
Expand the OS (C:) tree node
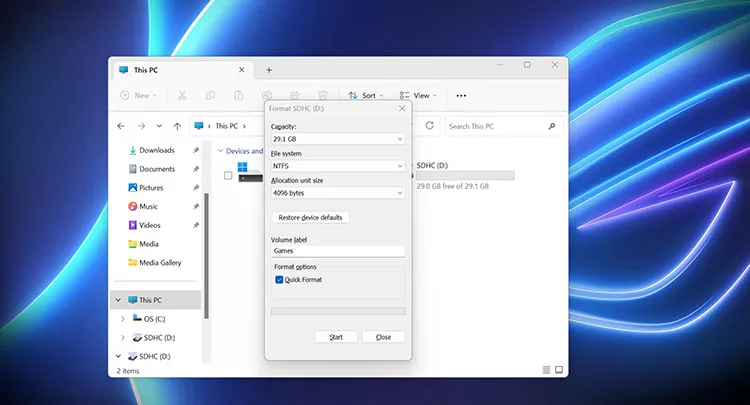point(122,319)
